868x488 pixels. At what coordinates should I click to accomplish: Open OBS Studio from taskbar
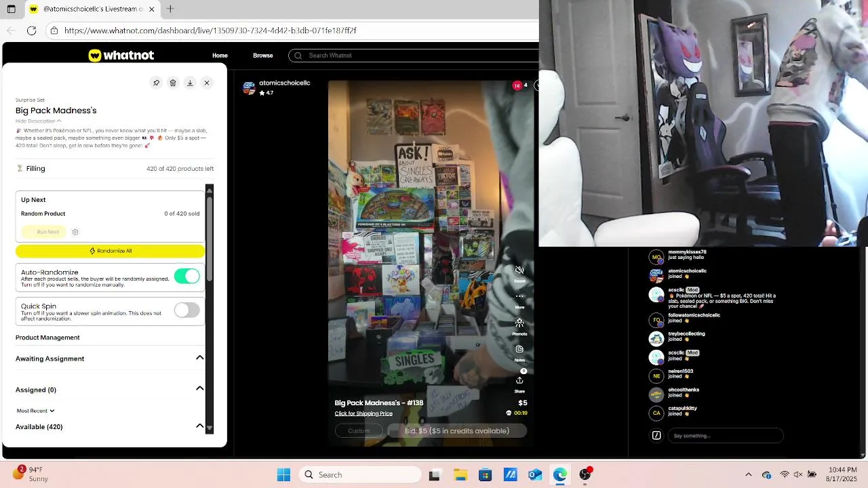point(585,475)
